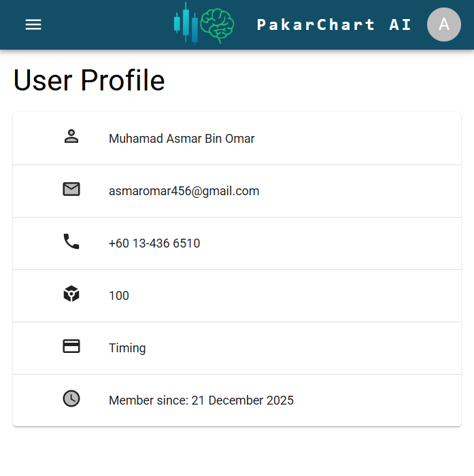The image size is (474, 476).
Task: Click the credit value 100
Action: click(119, 296)
